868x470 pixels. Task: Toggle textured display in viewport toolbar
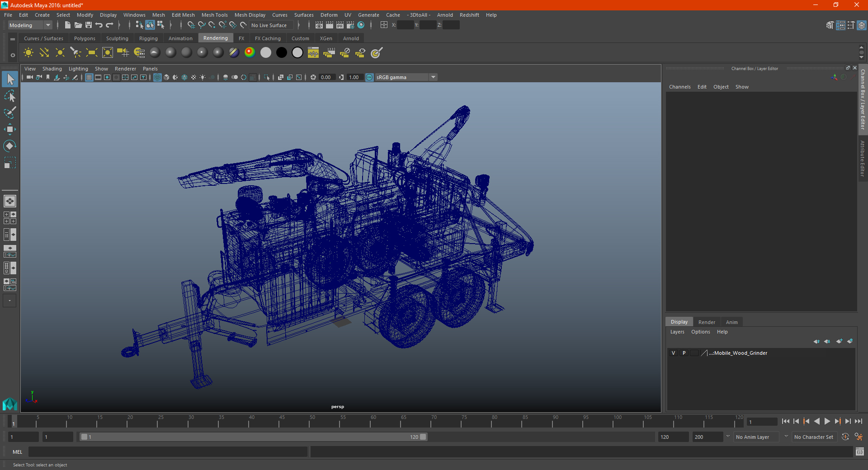(x=193, y=77)
